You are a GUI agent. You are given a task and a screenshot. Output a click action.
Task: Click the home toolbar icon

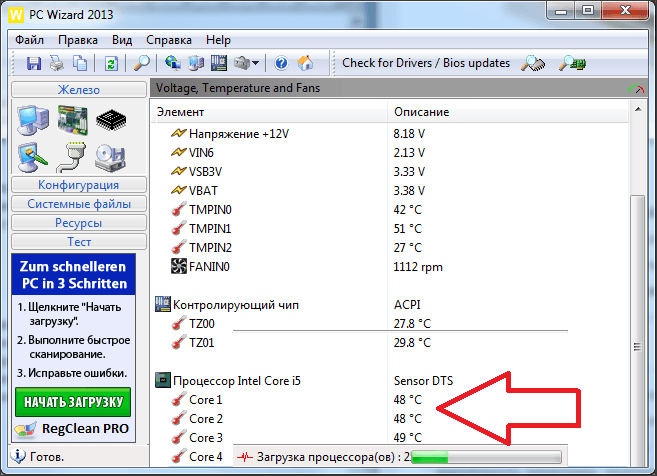tap(306, 63)
